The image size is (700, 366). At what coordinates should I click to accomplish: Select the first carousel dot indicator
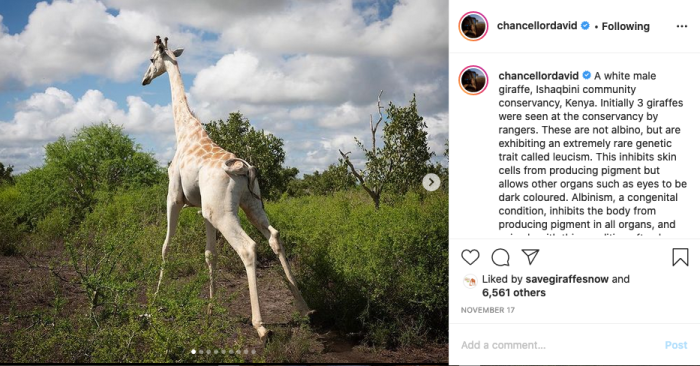pos(193,352)
